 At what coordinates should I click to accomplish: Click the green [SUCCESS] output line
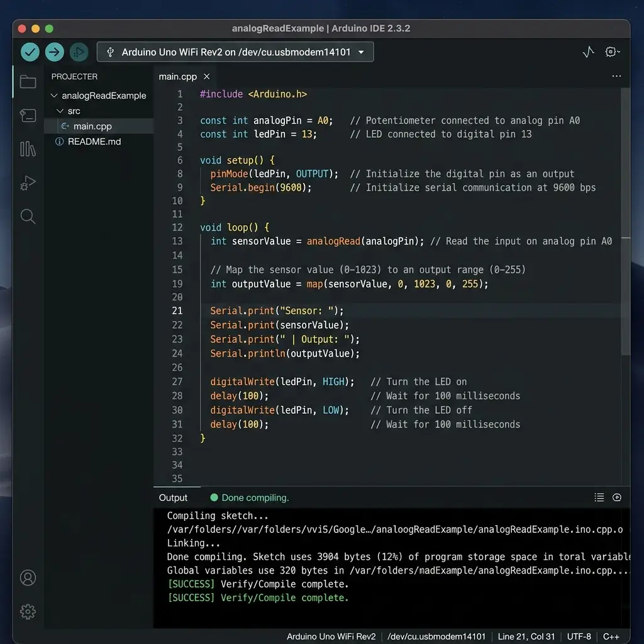click(258, 597)
